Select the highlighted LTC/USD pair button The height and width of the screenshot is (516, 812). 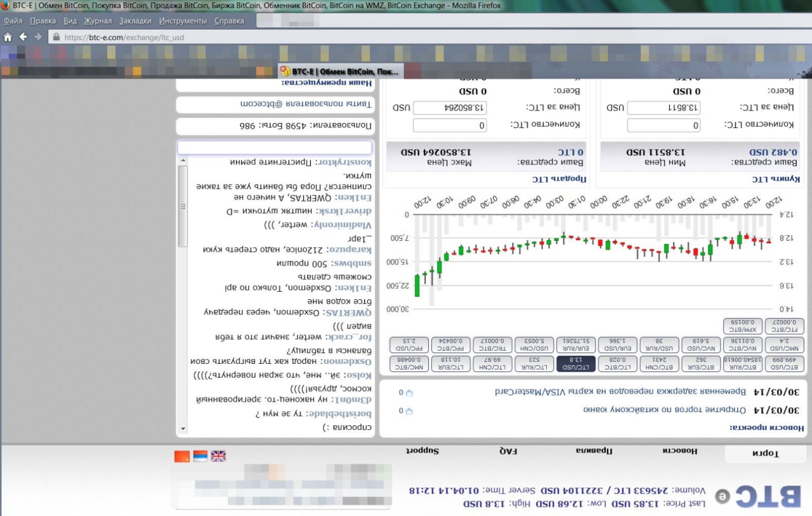pyautogui.click(x=576, y=363)
